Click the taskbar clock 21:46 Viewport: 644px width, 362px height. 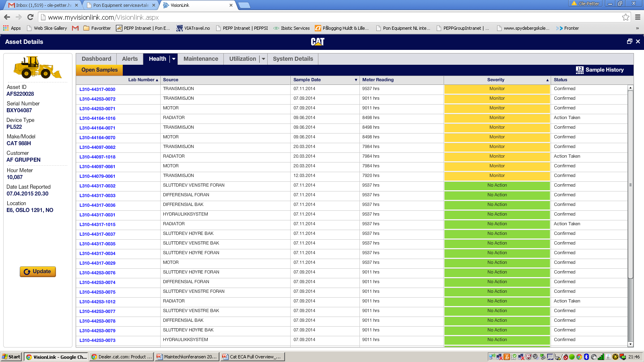click(634, 357)
